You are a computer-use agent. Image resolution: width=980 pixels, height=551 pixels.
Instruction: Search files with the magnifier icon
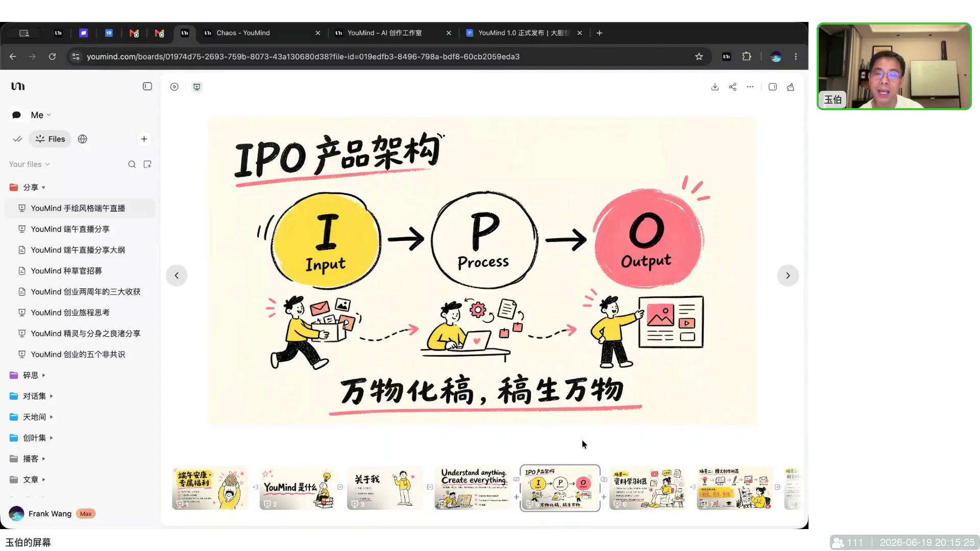pos(132,164)
